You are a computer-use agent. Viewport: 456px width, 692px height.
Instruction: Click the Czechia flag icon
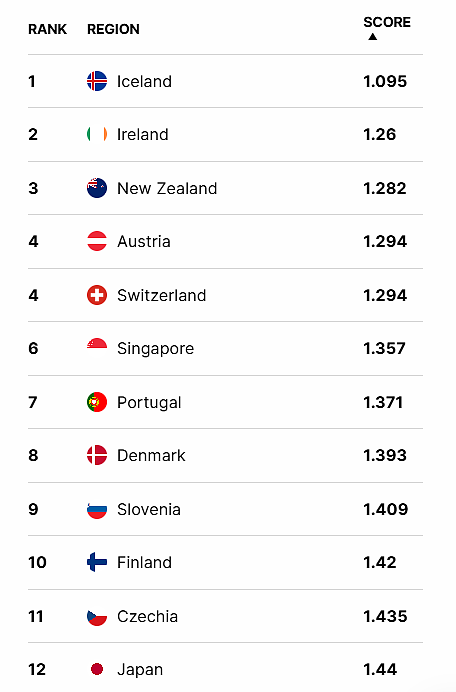(x=97, y=616)
